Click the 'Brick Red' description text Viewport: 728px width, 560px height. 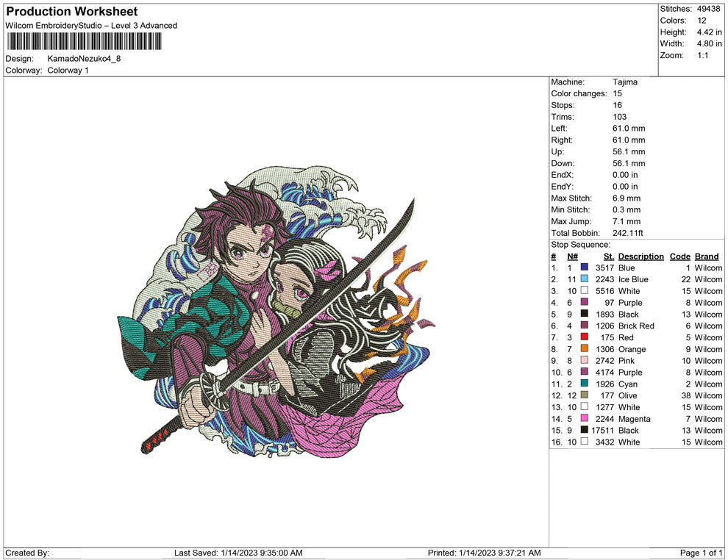tap(636, 326)
